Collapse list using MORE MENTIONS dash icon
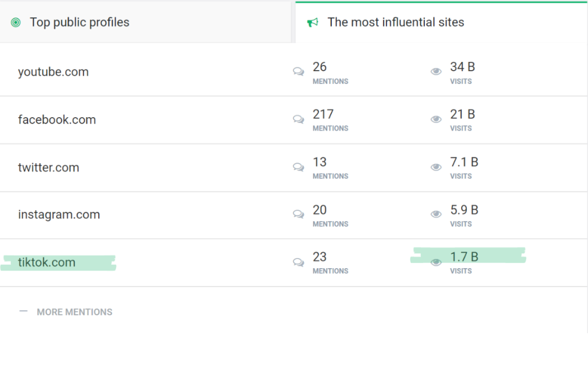 pos(24,311)
